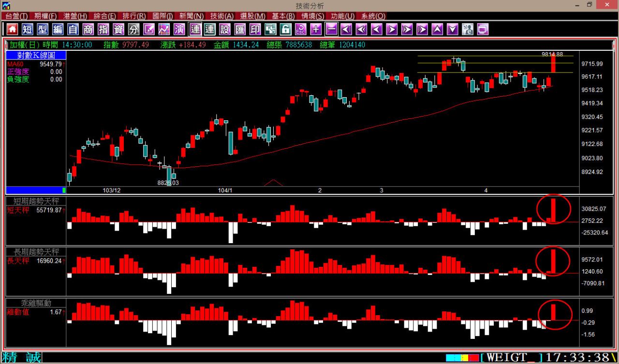Viewport: 619px width, 364px height.
Task: Click the red Home icon in toolbar
Action: point(12,29)
